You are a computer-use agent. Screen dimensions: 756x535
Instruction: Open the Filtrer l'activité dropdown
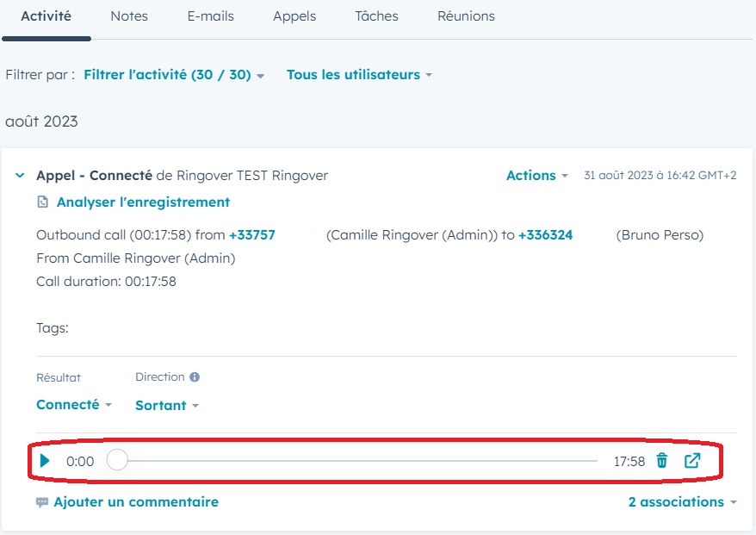[x=174, y=75]
